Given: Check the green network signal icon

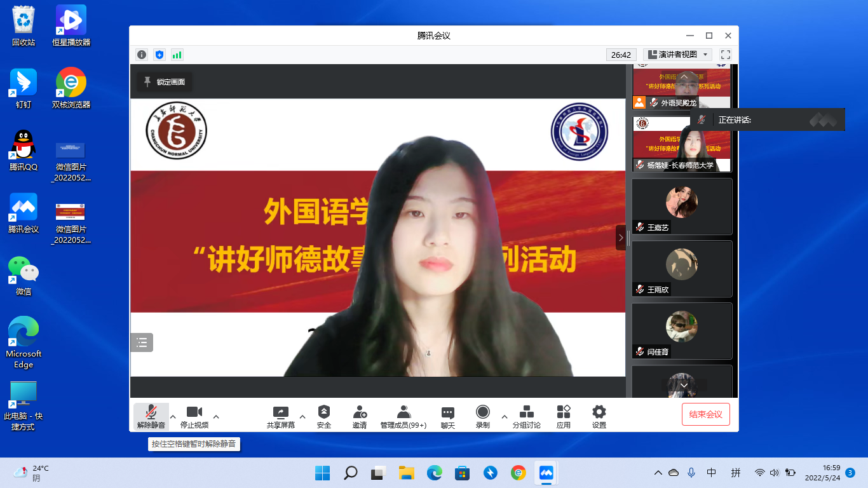Looking at the screenshot, I should tap(177, 55).
